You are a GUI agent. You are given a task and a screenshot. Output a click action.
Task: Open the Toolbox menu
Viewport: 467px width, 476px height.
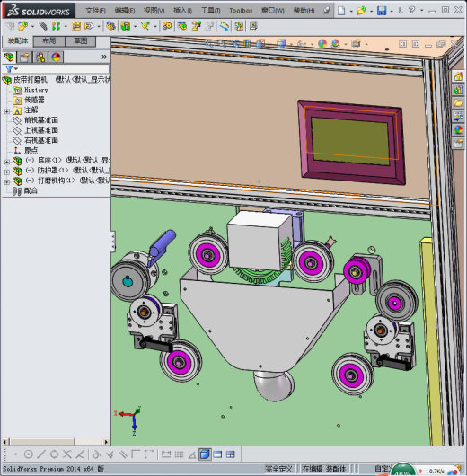241,11
